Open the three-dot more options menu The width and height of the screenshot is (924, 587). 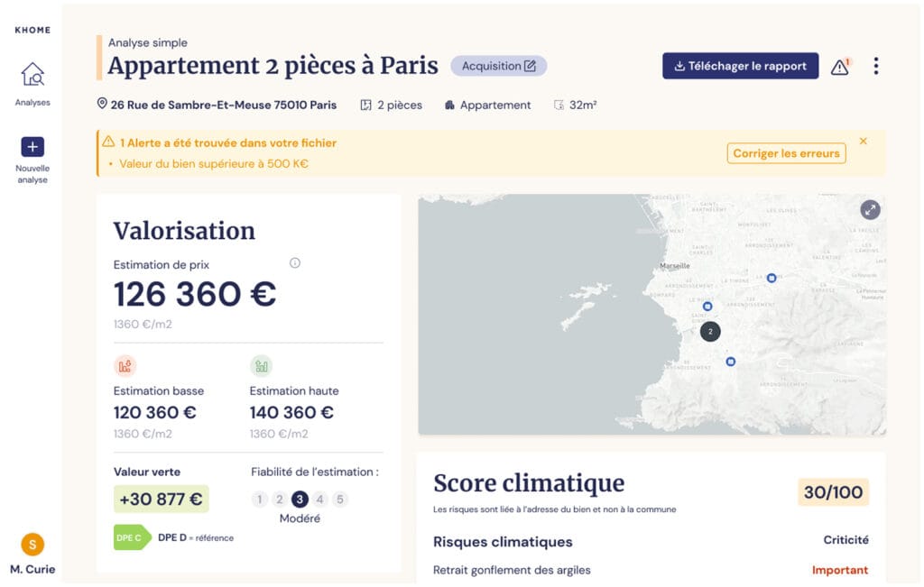click(x=875, y=67)
